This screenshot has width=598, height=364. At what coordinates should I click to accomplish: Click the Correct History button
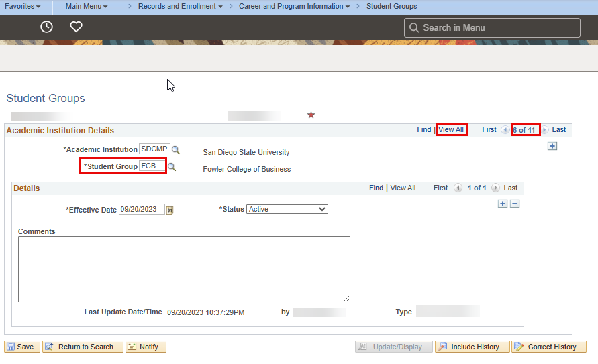[x=549, y=347]
